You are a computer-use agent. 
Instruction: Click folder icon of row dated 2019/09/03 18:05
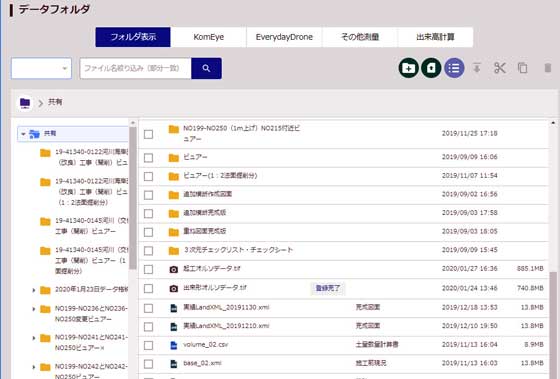[174, 232]
